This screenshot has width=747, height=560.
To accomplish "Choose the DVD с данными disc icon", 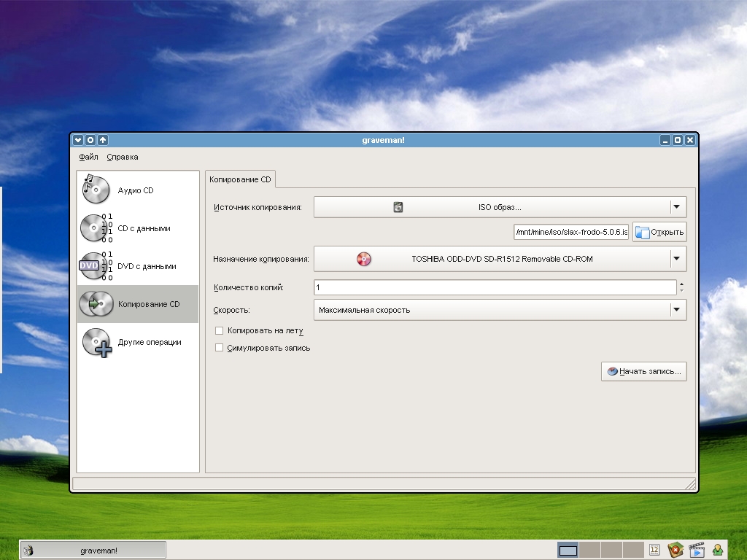I will (x=96, y=266).
